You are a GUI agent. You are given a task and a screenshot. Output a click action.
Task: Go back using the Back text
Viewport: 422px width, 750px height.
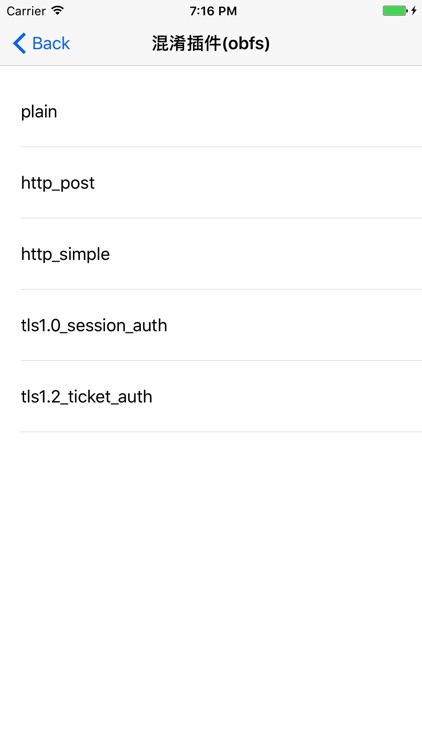51,44
